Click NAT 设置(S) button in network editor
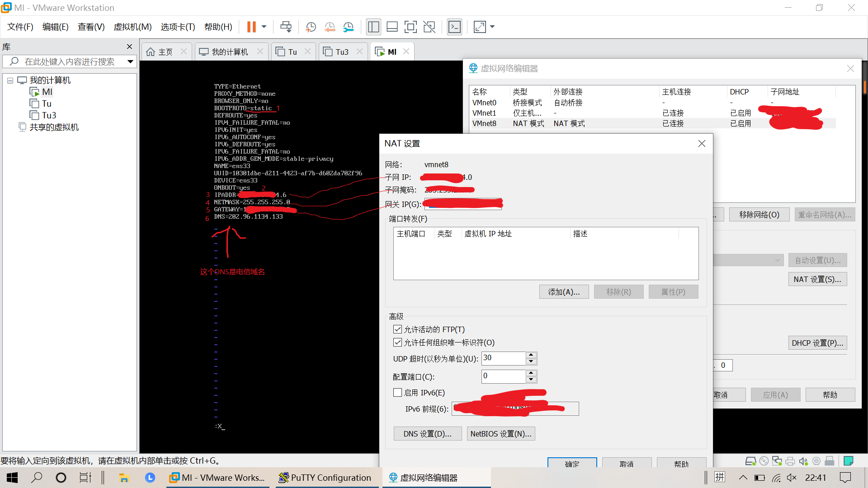 pyautogui.click(x=817, y=279)
